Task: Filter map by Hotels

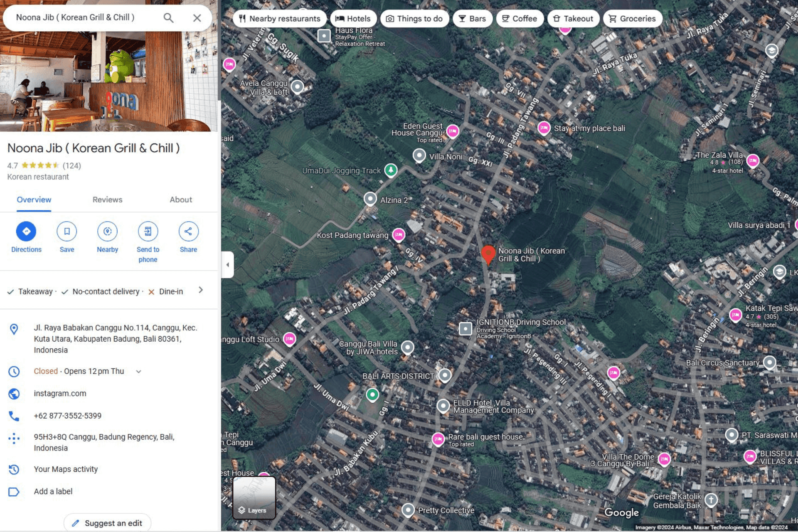Action: 353,19
